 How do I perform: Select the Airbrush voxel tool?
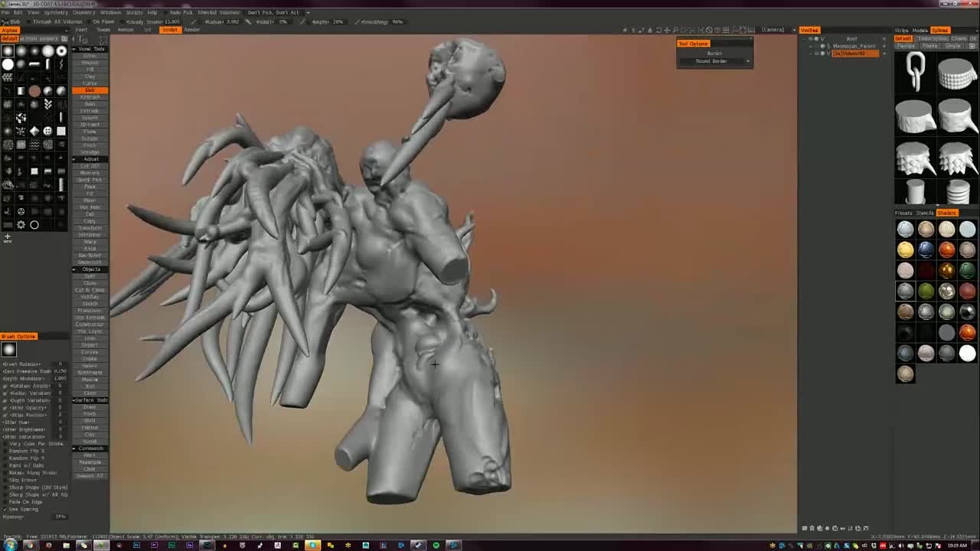coord(90,97)
